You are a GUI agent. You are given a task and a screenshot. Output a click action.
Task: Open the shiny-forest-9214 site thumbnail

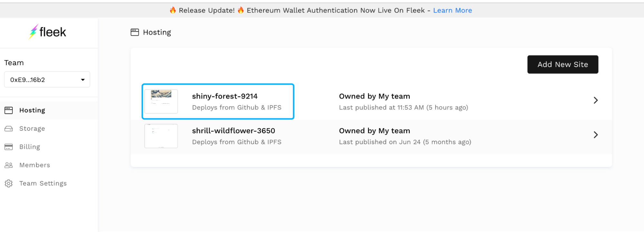pos(161,101)
